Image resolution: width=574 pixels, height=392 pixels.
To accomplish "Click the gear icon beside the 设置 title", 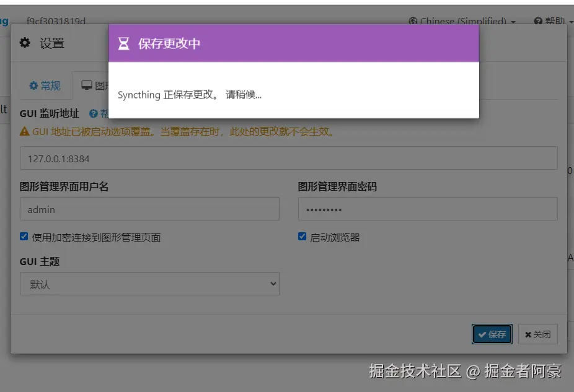I will [x=25, y=43].
